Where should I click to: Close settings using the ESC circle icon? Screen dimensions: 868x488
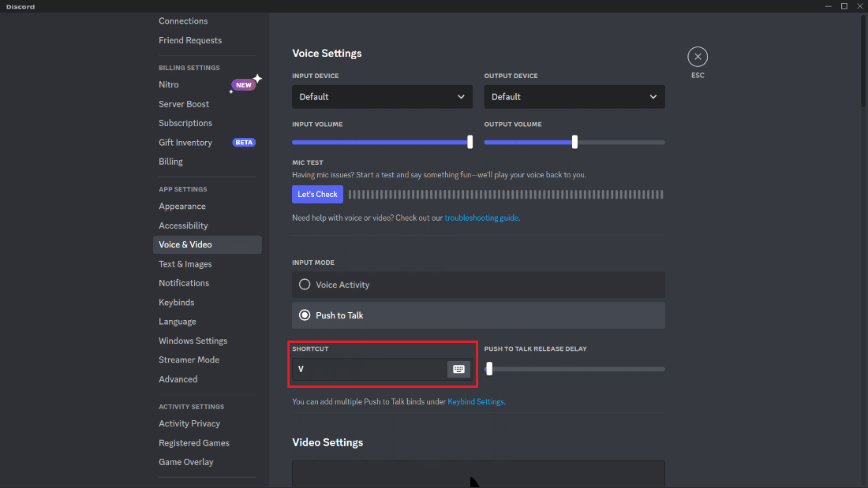pyautogui.click(x=698, y=56)
